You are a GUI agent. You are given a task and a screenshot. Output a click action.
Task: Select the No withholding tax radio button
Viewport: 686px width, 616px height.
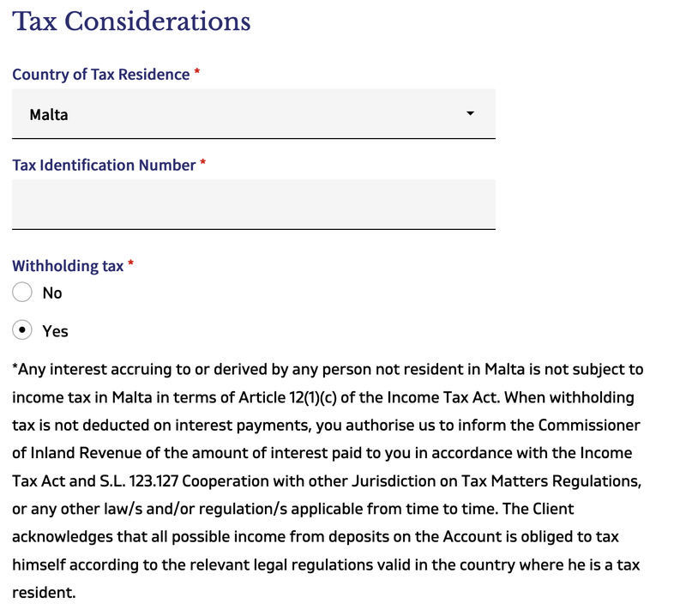pos(23,293)
